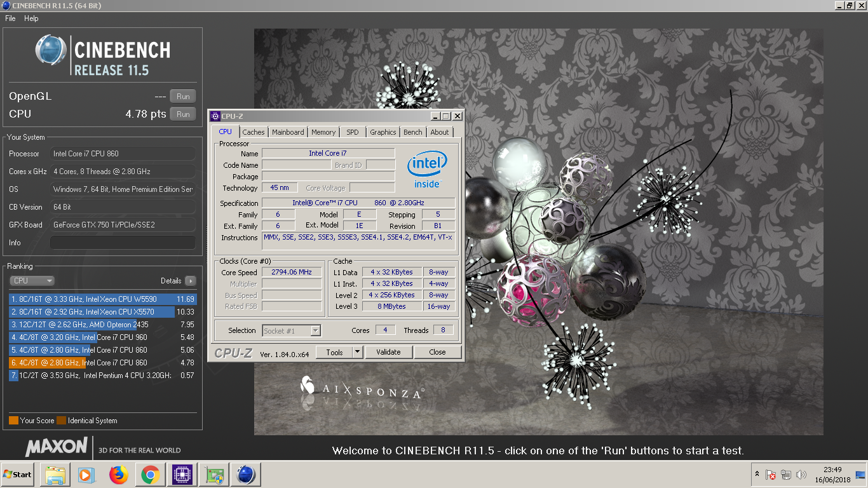The height and width of the screenshot is (488, 868).
Task: Click the Your Score orange legend swatch
Action: pyautogui.click(x=13, y=421)
